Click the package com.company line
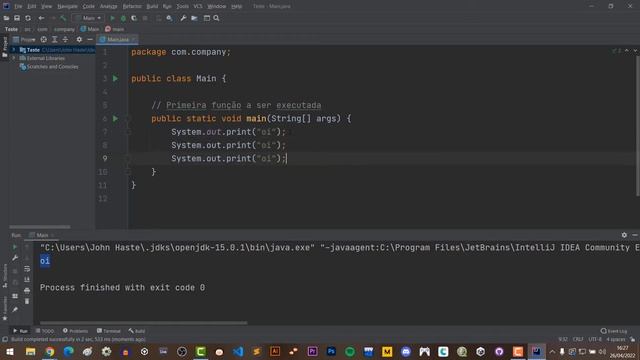This screenshot has height=360, width=640. click(x=181, y=52)
